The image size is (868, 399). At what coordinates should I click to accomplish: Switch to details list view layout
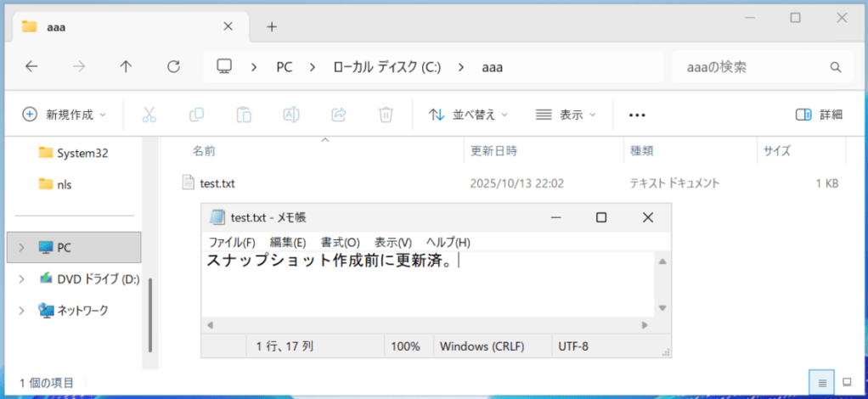[x=822, y=383]
